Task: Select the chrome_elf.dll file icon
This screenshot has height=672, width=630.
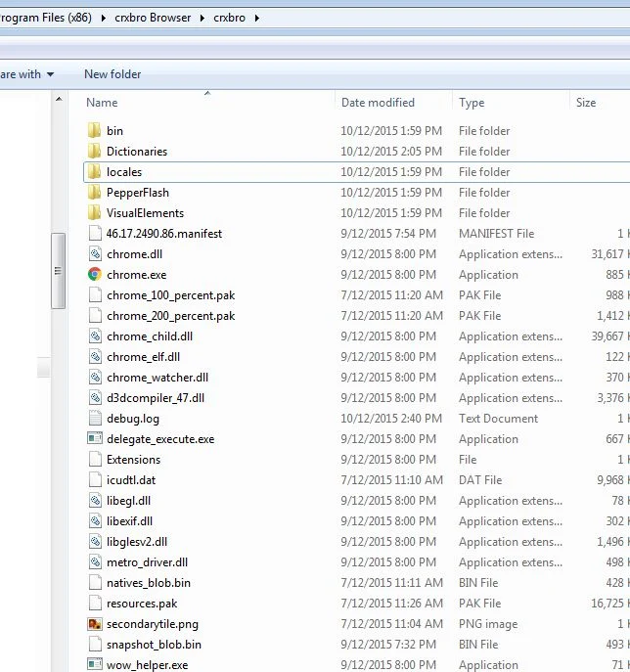Action: pyautogui.click(x=95, y=357)
